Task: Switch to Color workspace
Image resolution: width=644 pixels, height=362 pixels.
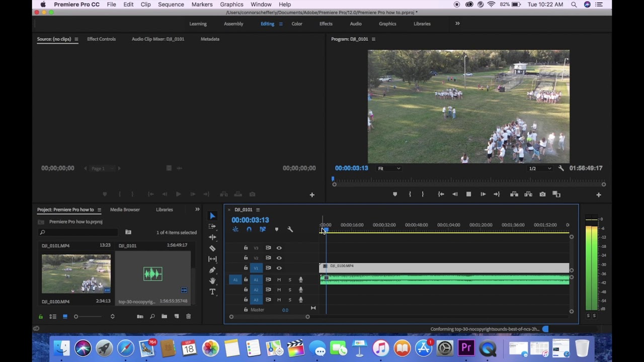Action: 297,24
